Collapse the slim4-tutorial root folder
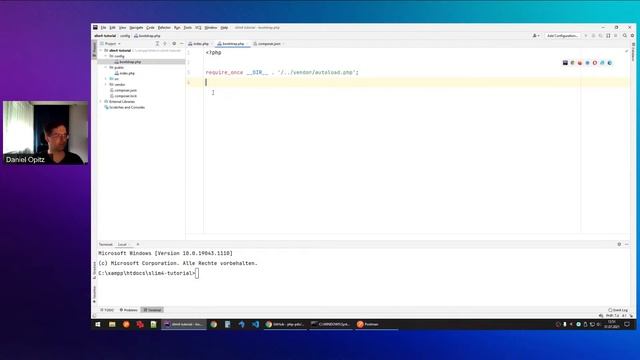 pyautogui.click(x=101, y=51)
